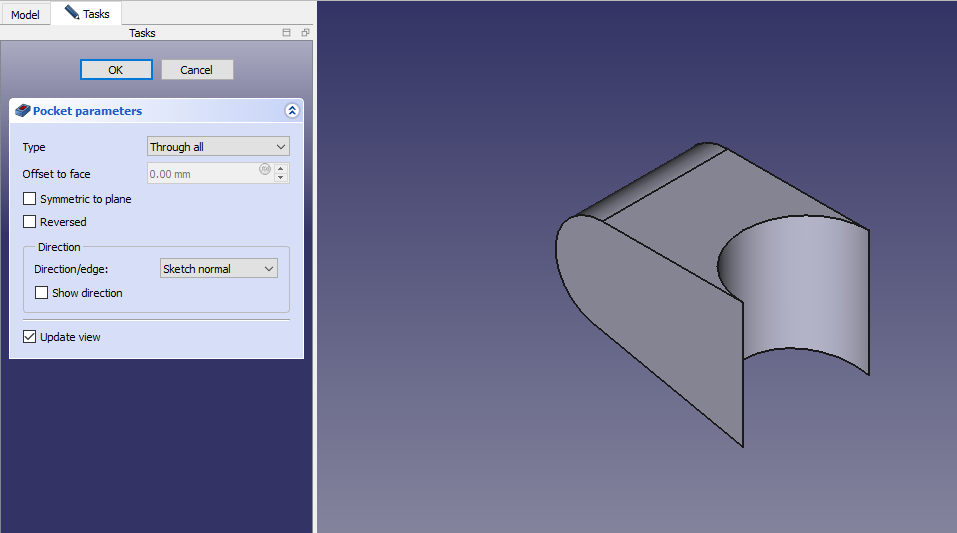
Task: Confirm the pocket with the OK button
Action: point(116,70)
